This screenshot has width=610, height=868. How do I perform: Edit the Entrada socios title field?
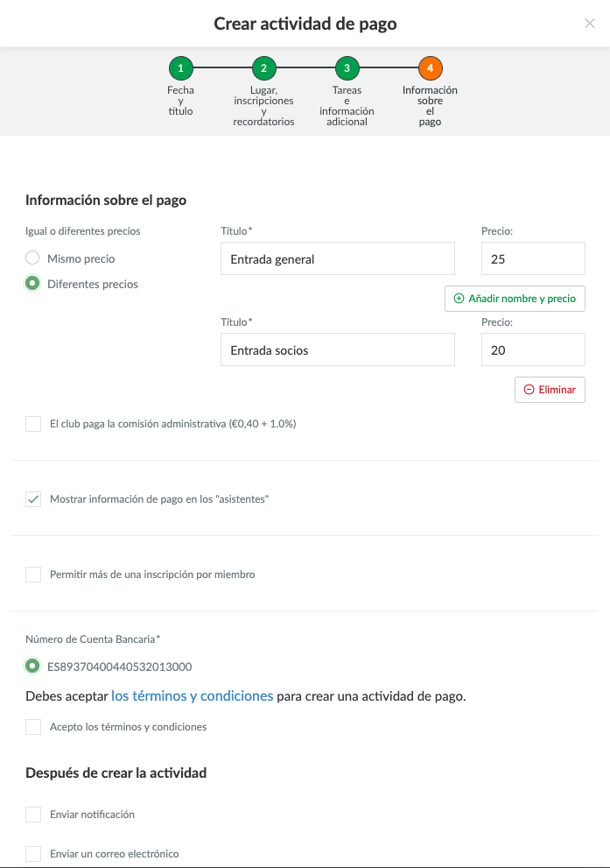337,350
